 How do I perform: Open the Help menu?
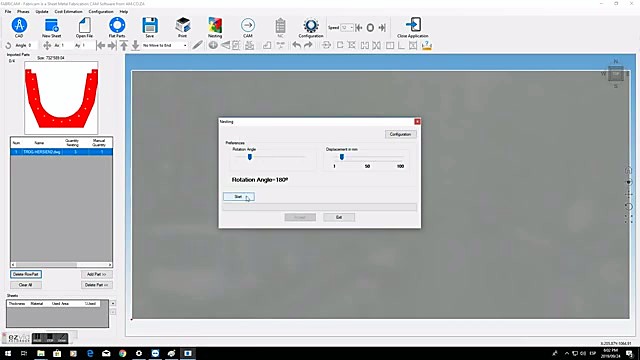tap(124, 11)
